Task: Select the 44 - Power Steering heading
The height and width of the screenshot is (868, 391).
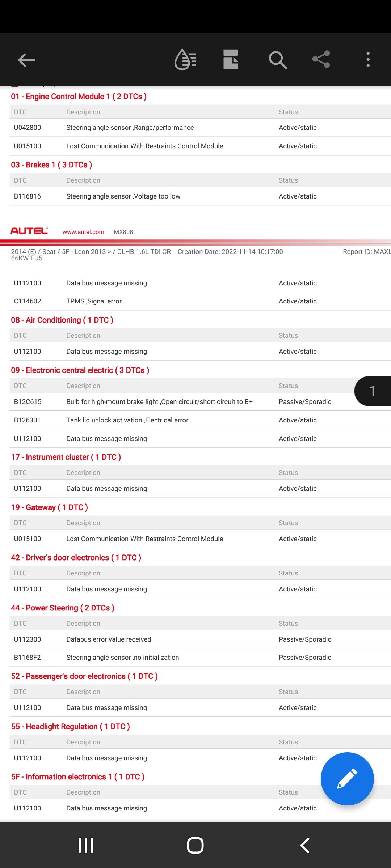Action: (x=63, y=608)
